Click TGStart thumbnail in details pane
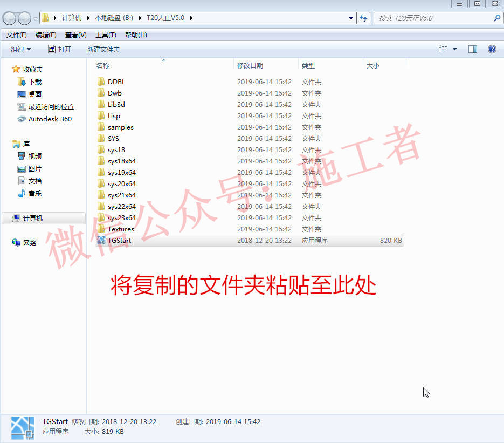Image resolution: width=504 pixels, height=443 pixels. point(23,428)
